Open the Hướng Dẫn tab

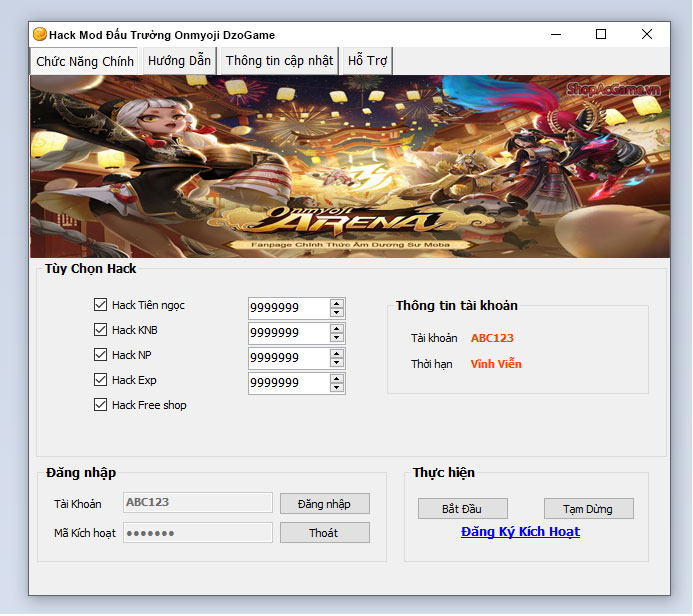point(179,61)
